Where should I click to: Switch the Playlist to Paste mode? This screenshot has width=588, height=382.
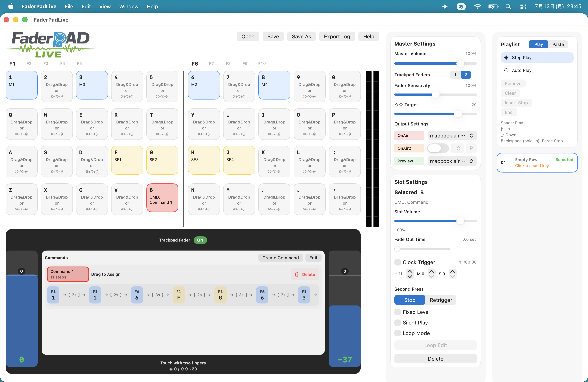558,44
